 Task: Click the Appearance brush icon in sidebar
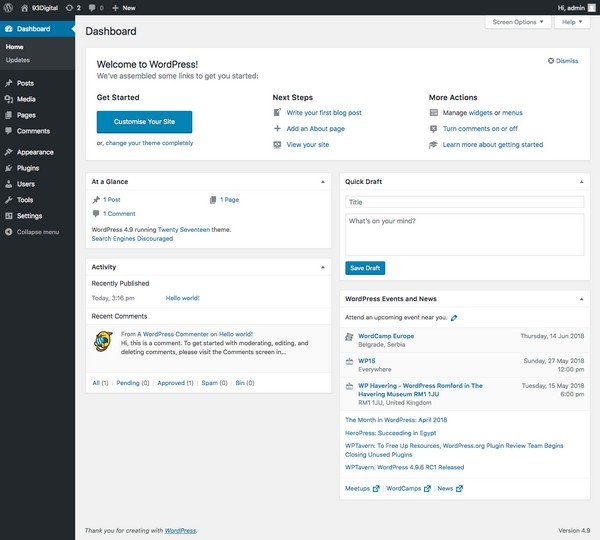(x=8, y=152)
